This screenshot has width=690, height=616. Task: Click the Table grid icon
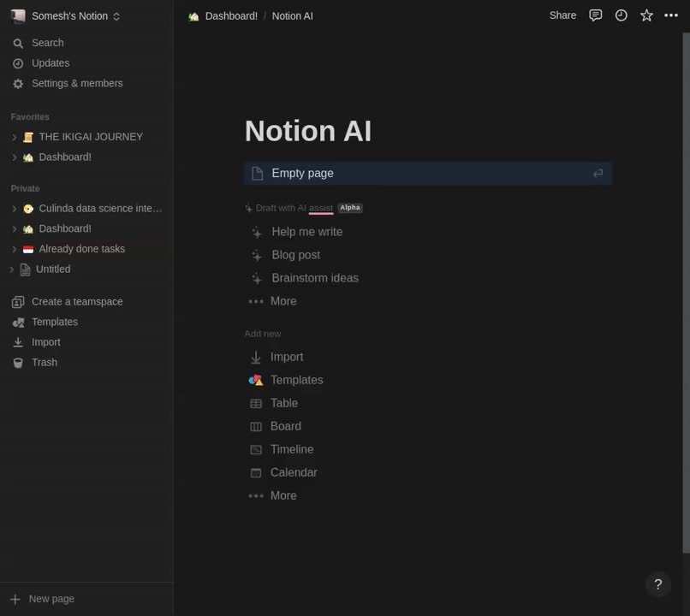point(256,404)
